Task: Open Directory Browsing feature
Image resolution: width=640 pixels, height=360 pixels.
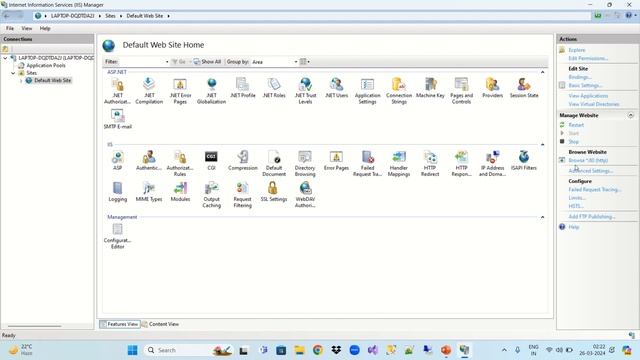Action: coord(305,163)
